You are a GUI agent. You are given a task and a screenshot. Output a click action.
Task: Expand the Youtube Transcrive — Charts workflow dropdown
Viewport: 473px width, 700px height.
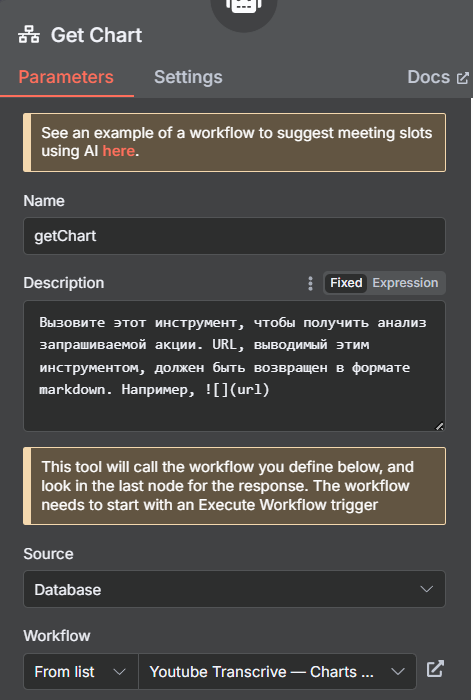tap(277, 671)
